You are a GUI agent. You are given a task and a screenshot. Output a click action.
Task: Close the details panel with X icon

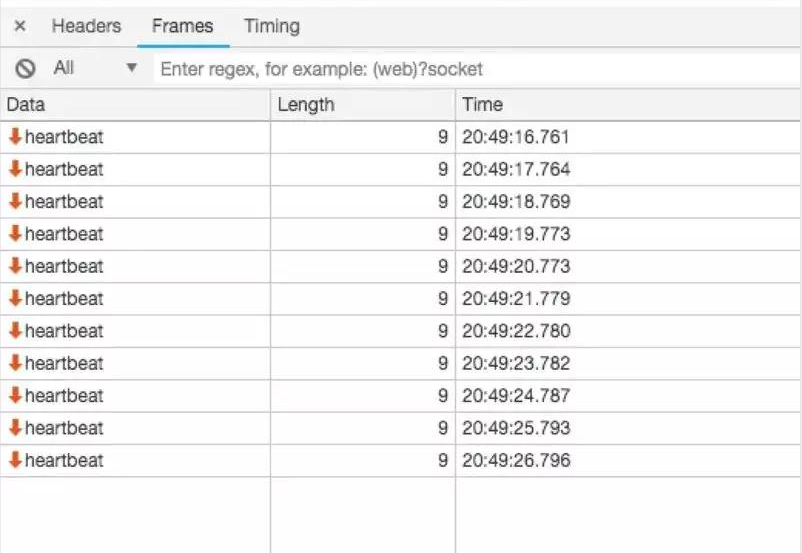20,27
